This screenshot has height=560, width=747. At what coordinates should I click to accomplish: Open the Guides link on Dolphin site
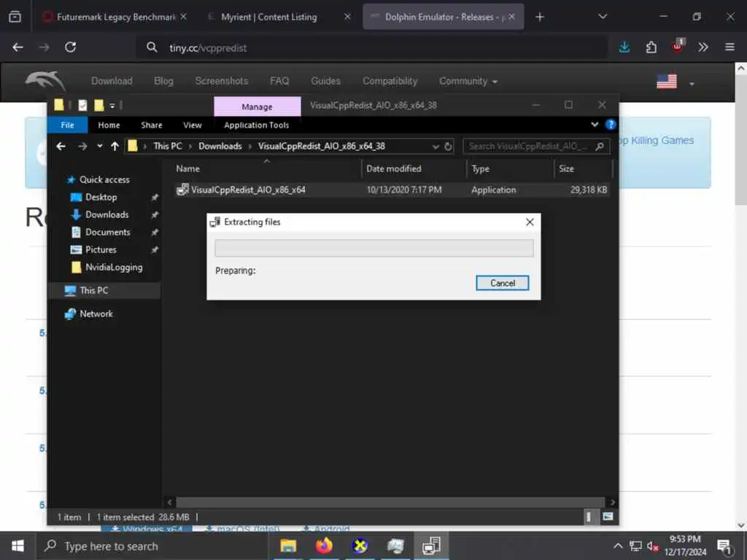326,81
